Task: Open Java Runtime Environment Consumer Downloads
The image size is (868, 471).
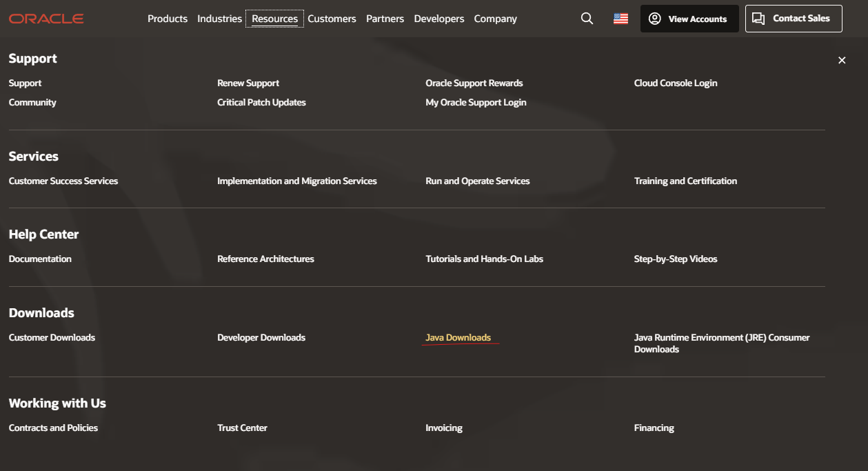Action: point(722,343)
